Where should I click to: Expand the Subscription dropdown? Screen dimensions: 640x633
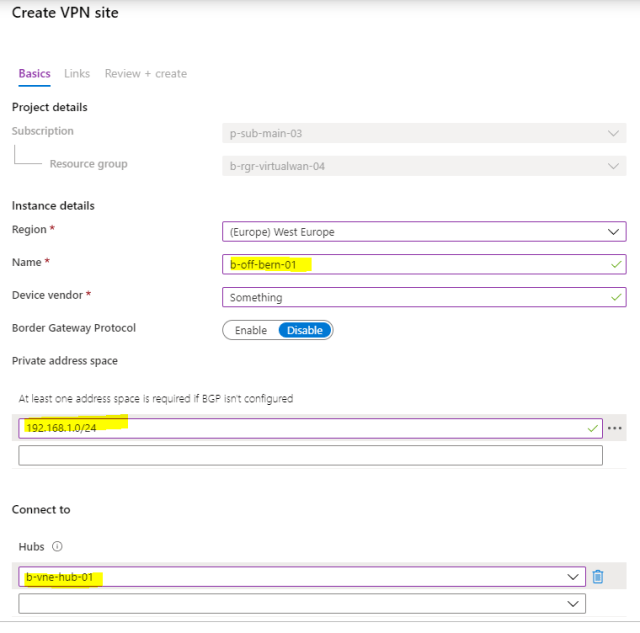[613, 133]
